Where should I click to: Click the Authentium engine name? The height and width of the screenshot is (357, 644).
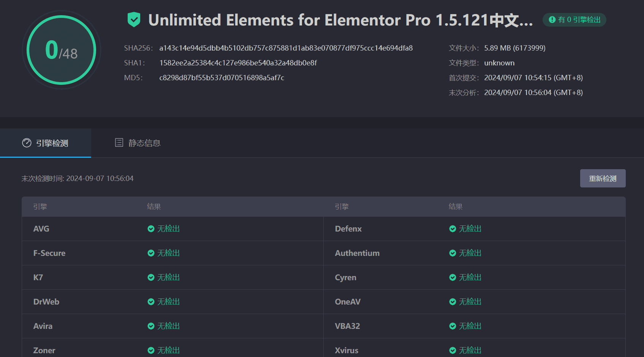coord(357,253)
